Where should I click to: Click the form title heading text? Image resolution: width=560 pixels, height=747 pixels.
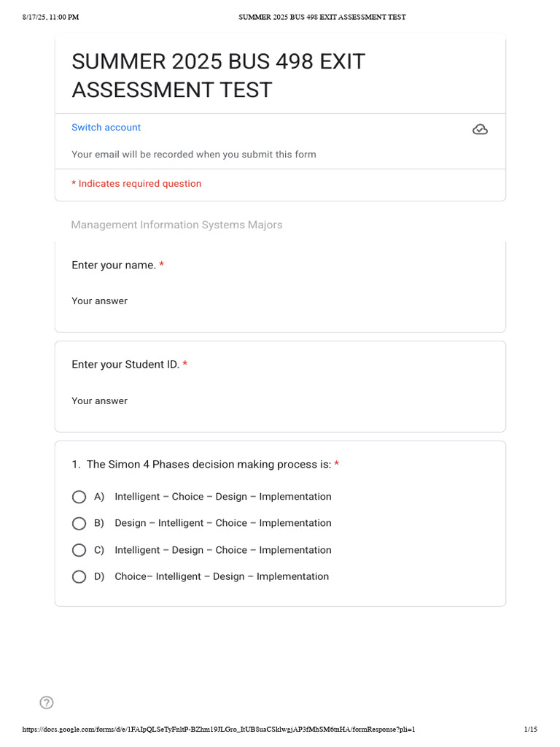pos(219,76)
